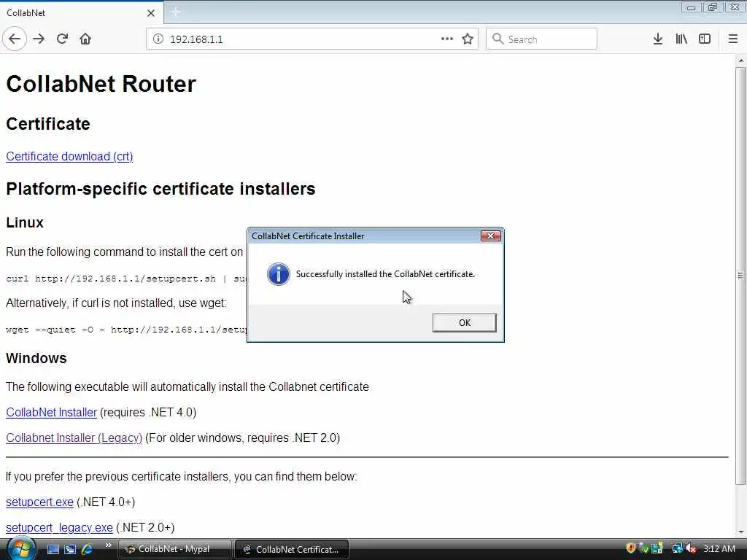747x560 pixels.
Task: Click Switch between windows quick launch icon
Action: (70, 549)
